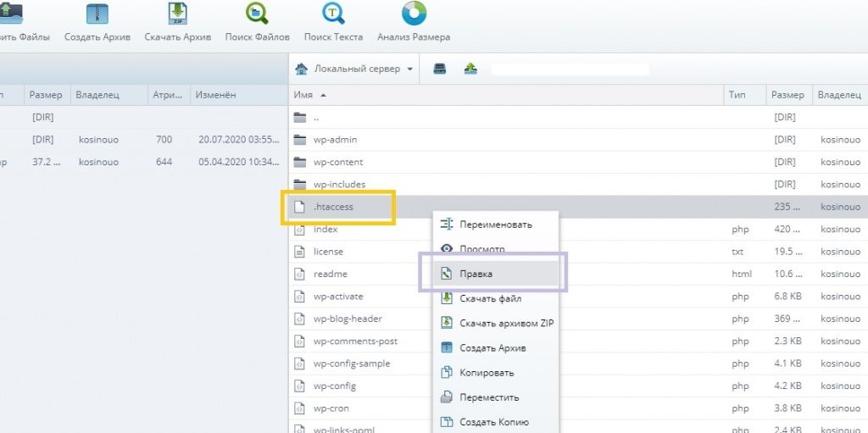The width and height of the screenshot is (868, 433).
Task: Choose Правка from context menu
Action: [476, 274]
